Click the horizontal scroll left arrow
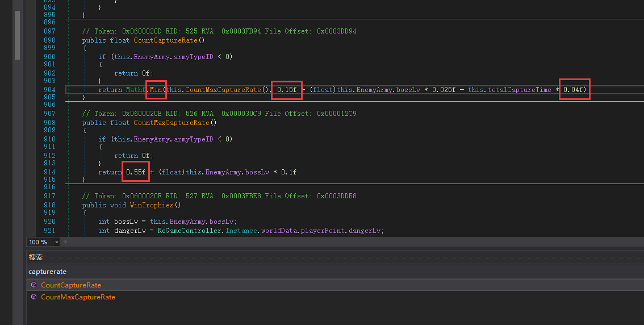The height and width of the screenshot is (325, 644). 65,242
